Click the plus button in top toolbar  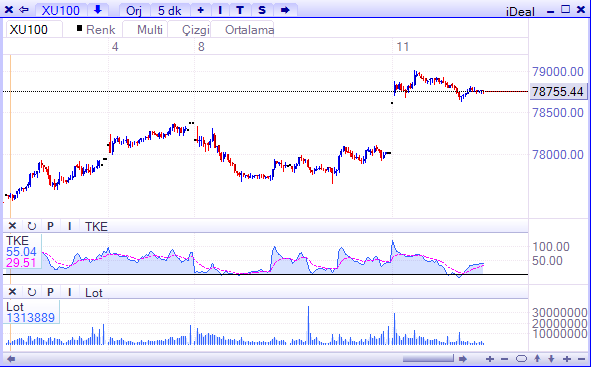point(201,10)
